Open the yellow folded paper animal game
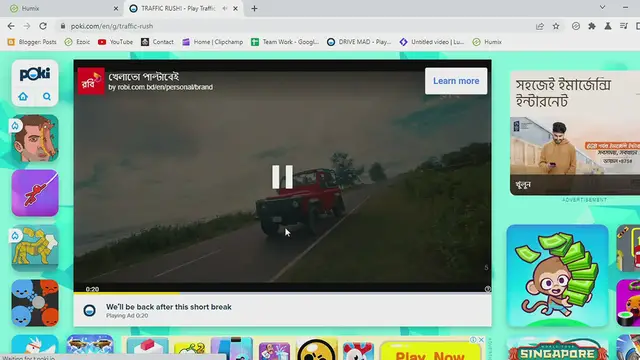The width and height of the screenshot is (640, 360). click(x=35, y=248)
